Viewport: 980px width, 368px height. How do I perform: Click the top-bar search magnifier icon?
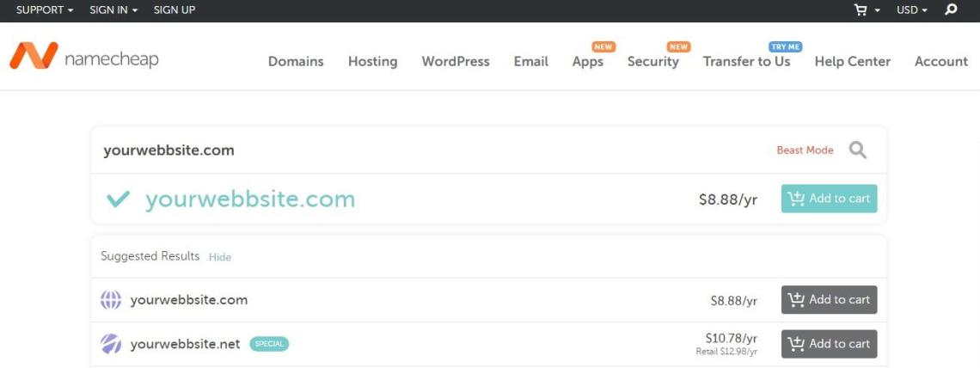pyautogui.click(x=951, y=9)
